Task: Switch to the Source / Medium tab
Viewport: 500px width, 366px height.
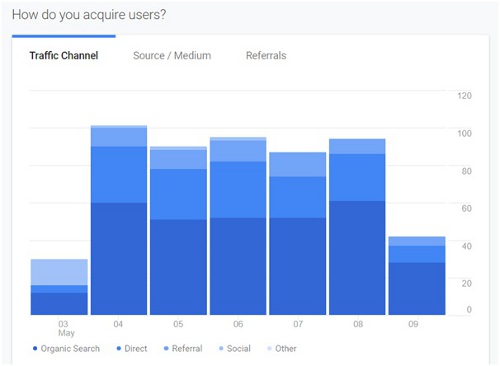Action: [172, 55]
